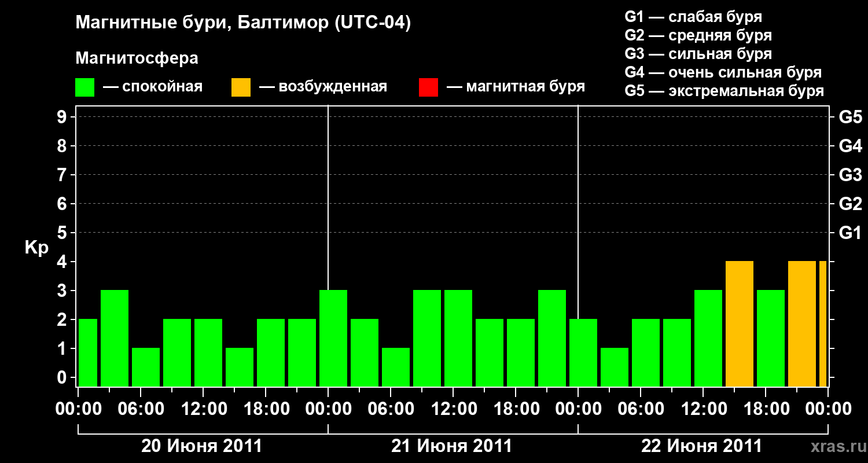
Task: Click the Kp 3 green bar, 18:00–21:00 on 22 Июня
Action: click(x=771, y=339)
